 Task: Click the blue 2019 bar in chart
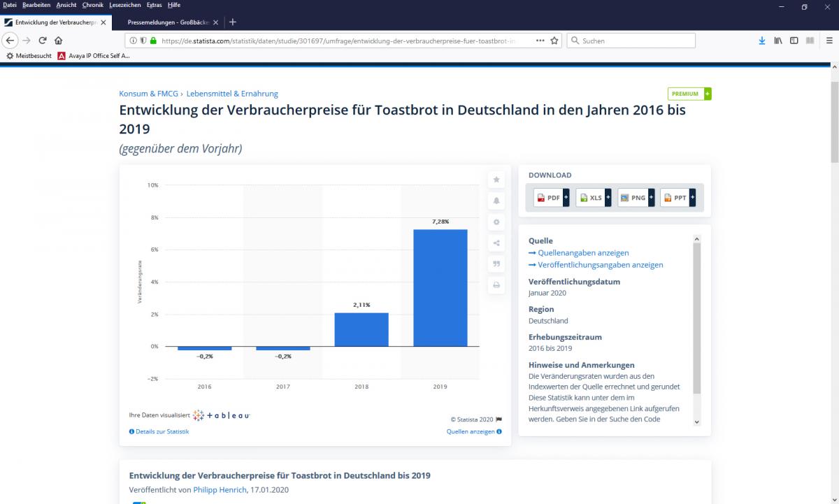[440, 287]
